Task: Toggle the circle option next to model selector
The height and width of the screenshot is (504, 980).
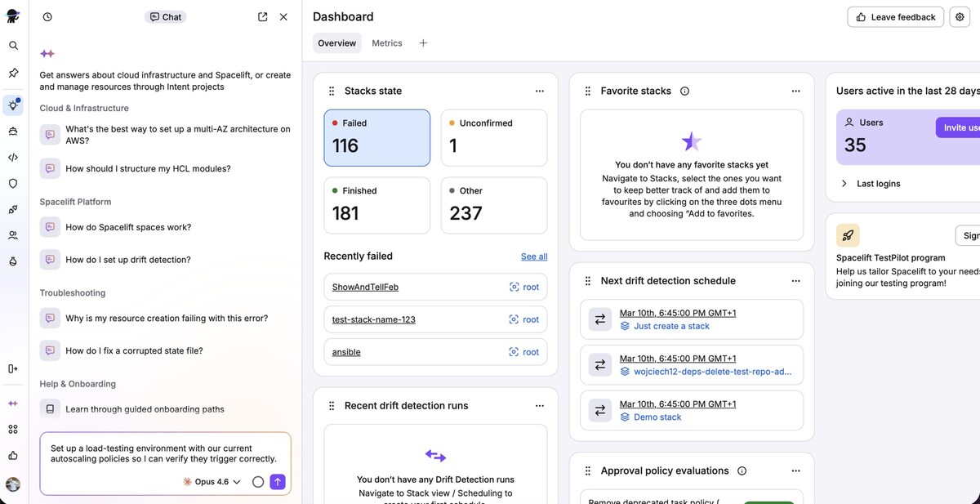Action: 258,482
